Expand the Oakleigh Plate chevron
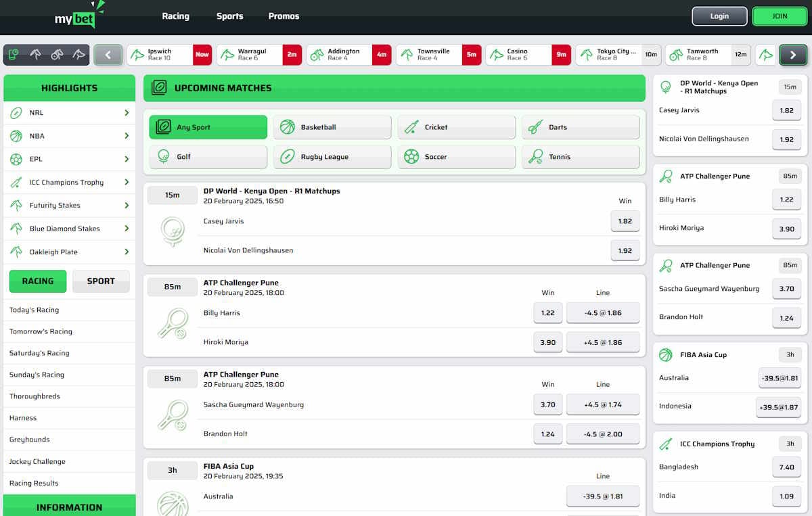 (127, 252)
